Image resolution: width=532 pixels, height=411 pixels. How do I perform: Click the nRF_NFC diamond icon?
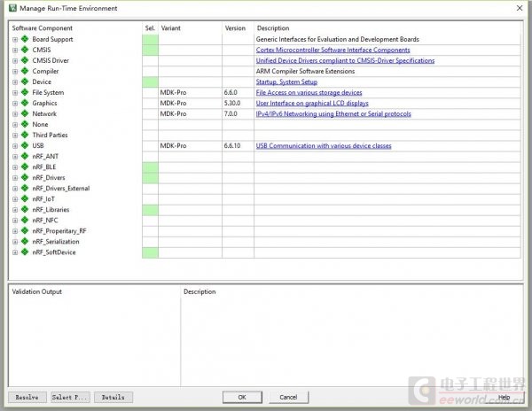click(25, 220)
